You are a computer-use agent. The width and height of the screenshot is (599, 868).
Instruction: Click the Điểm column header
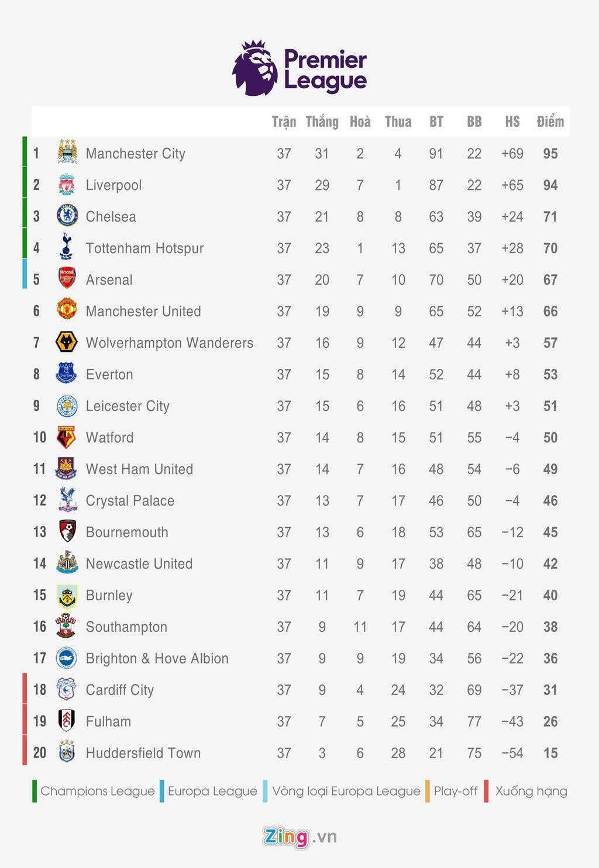550,122
